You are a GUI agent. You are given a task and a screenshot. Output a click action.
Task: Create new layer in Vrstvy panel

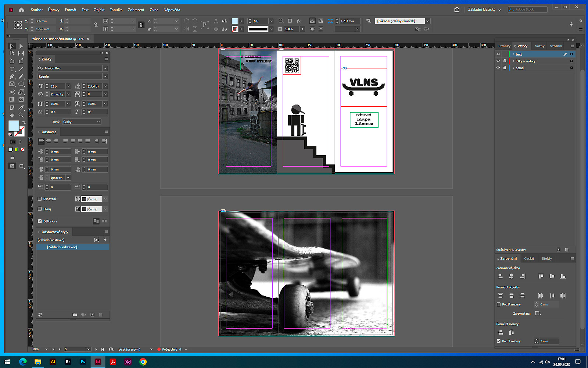click(558, 250)
